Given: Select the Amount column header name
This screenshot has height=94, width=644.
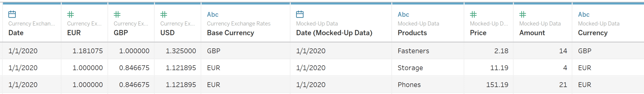Looking at the screenshot, I should pos(532,33).
